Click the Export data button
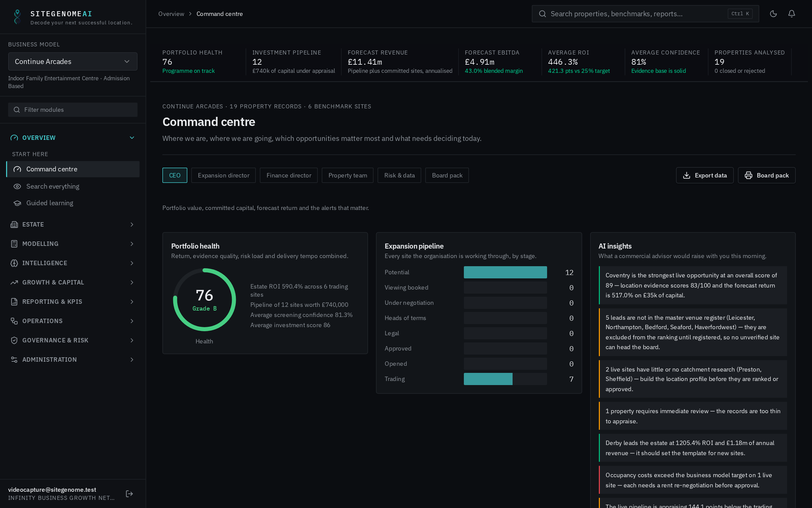The height and width of the screenshot is (508, 812). coord(705,175)
